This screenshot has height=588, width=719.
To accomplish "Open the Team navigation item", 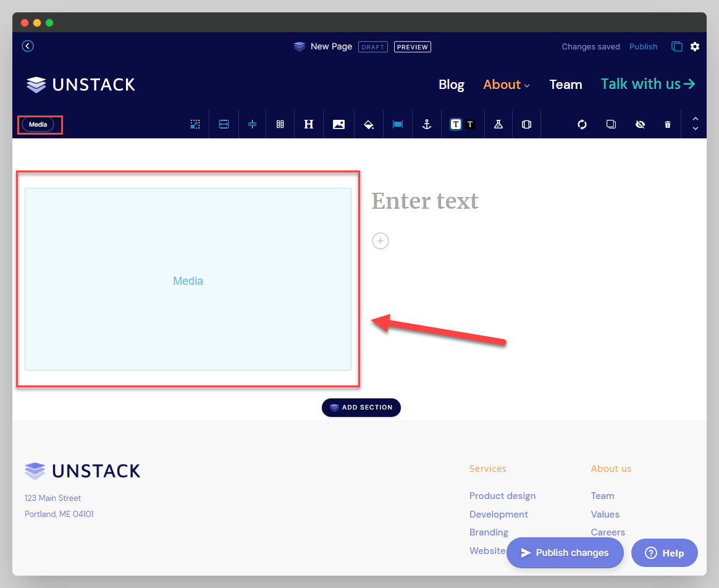I will 565,85.
